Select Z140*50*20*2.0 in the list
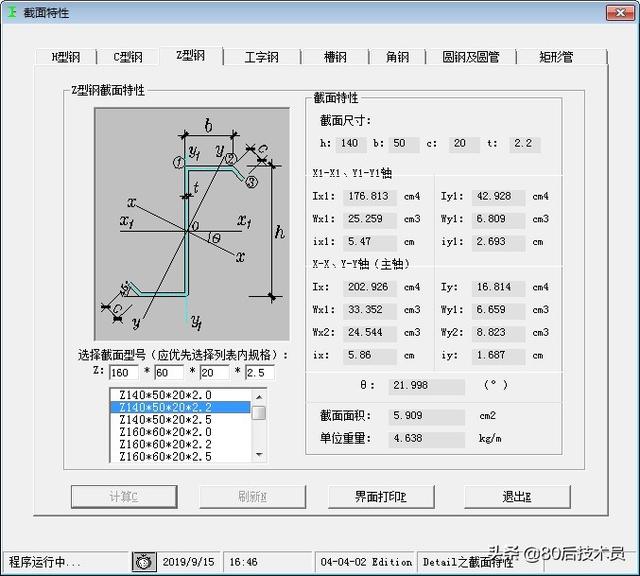 180,395
